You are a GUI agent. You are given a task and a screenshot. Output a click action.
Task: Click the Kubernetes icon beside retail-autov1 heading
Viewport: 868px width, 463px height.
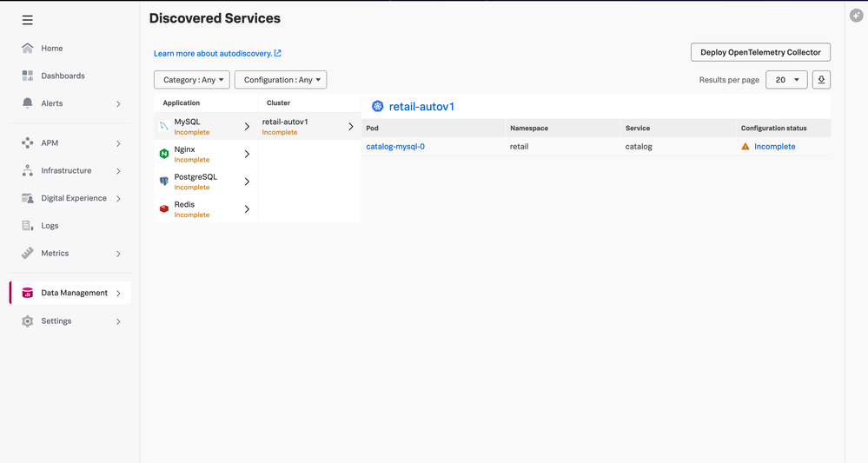[x=377, y=107]
